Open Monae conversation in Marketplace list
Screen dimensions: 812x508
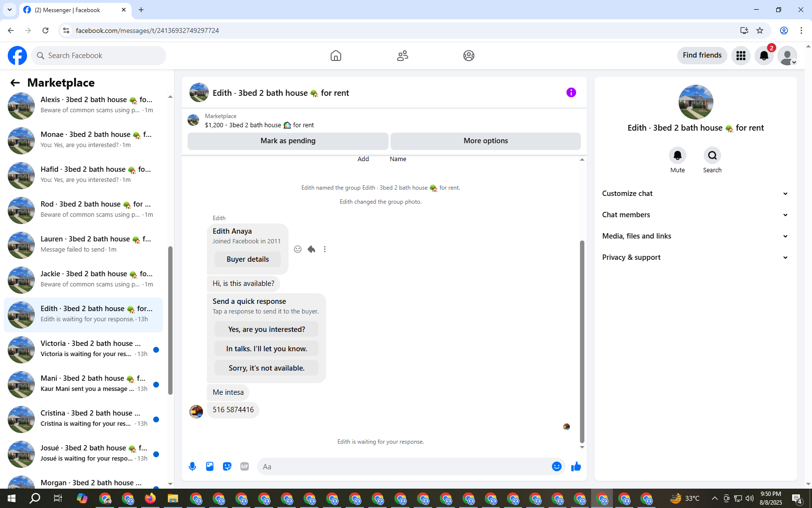click(83, 140)
